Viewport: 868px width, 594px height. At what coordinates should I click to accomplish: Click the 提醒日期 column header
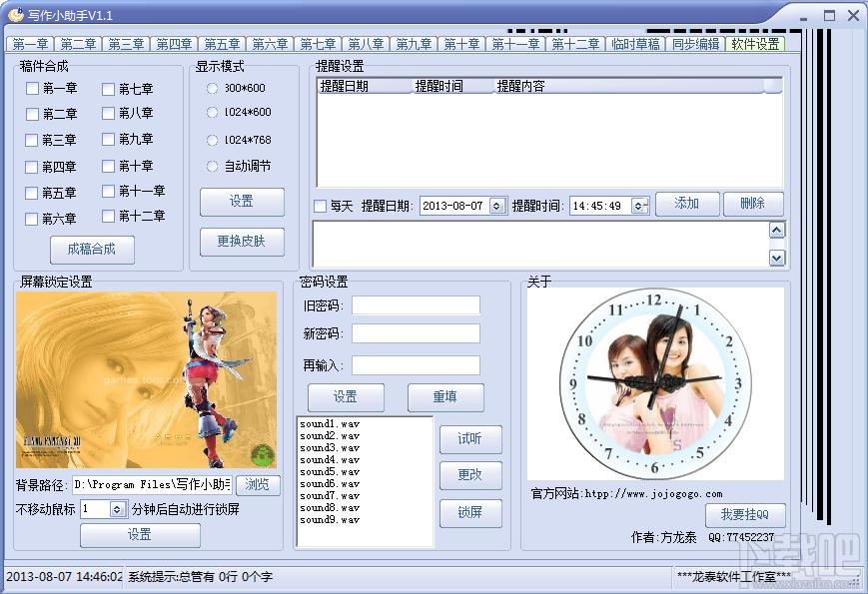pos(365,86)
